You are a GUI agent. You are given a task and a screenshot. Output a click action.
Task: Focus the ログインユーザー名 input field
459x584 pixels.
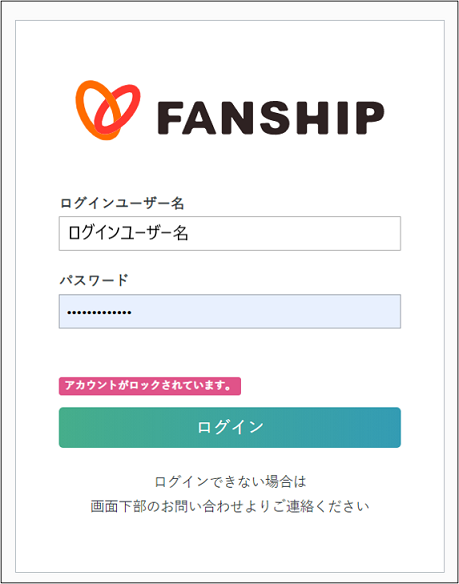(x=230, y=234)
